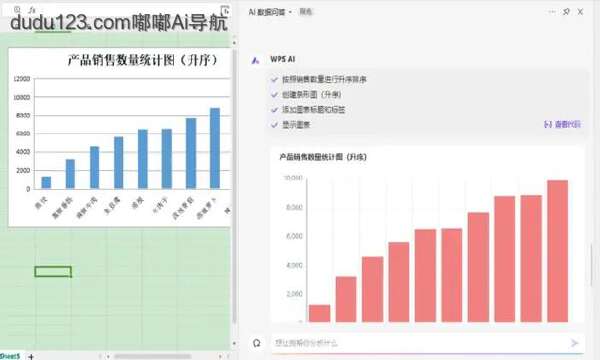The height and width of the screenshot is (360, 600).
Task: Pin the AI data panel
Action: click(x=566, y=12)
